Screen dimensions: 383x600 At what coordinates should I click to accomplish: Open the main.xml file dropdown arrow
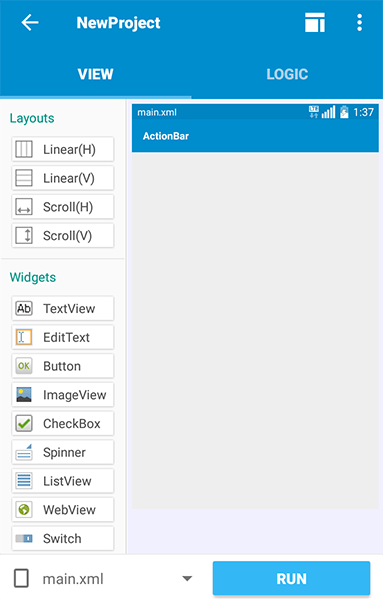click(187, 579)
